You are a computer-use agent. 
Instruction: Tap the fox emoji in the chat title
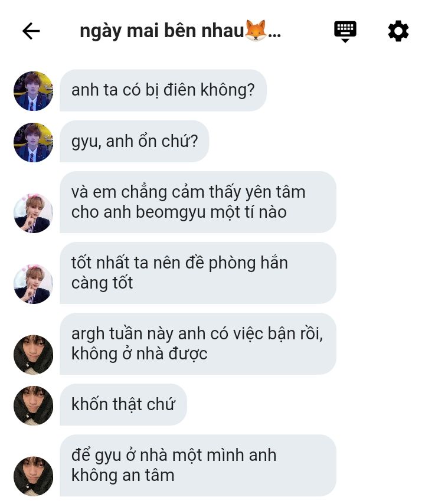256,31
